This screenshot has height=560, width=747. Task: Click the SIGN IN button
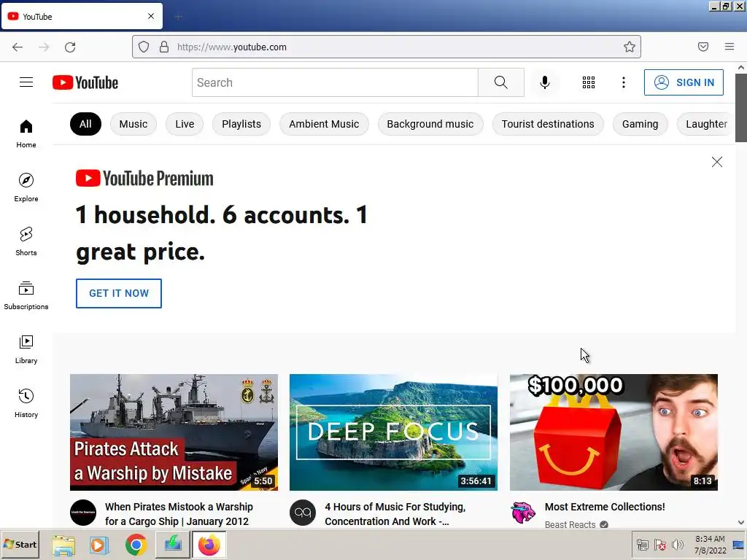click(x=684, y=82)
